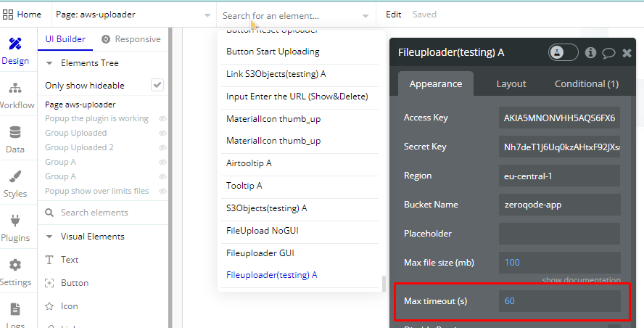This screenshot has width=644, height=328.
Task: Open the element search dropdown arrow
Action: (365, 16)
